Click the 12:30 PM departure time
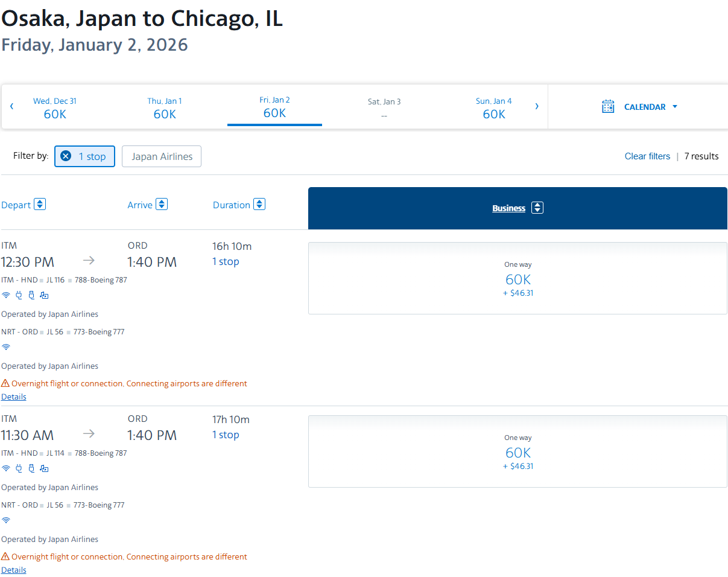 [x=28, y=262]
